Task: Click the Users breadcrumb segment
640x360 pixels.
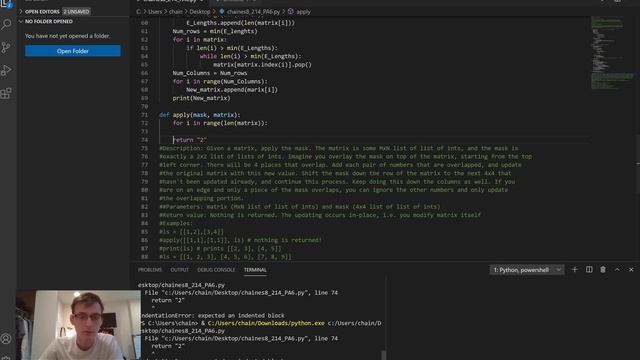Action: point(155,12)
